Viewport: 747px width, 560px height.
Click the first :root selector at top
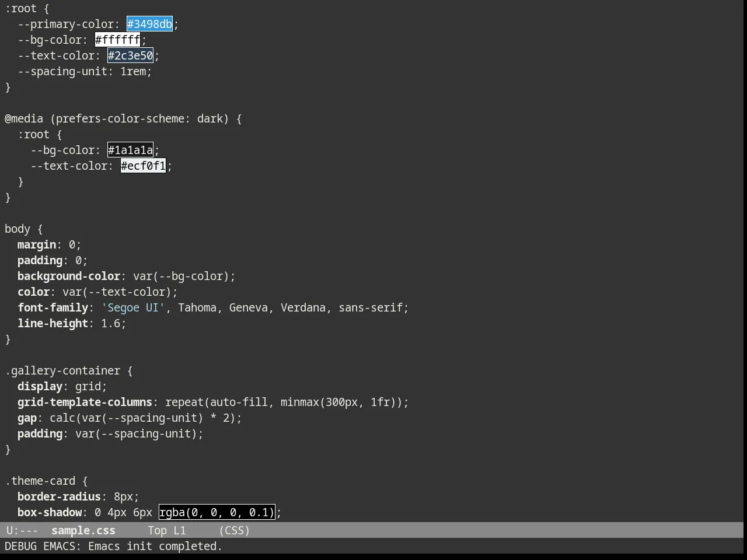(x=20, y=8)
